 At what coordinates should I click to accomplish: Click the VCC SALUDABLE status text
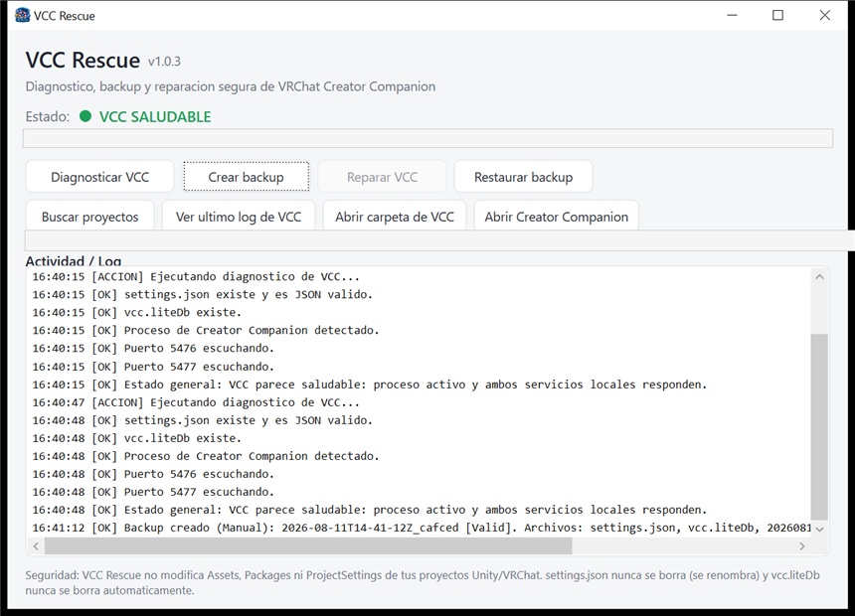(x=155, y=116)
